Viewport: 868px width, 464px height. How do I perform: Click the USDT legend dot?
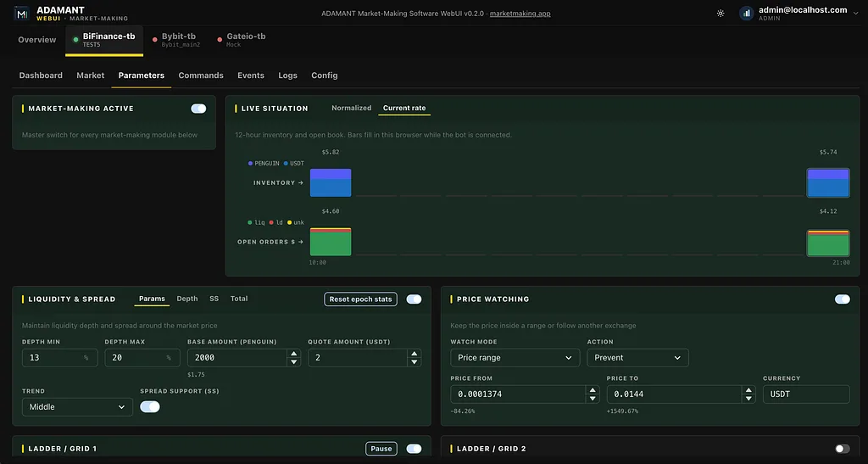(x=286, y=164)
